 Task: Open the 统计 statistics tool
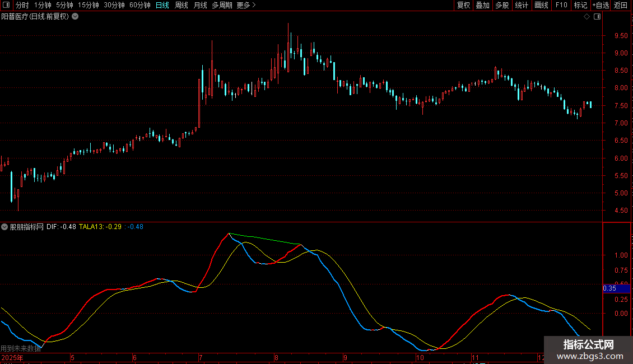tap(521, 5)
